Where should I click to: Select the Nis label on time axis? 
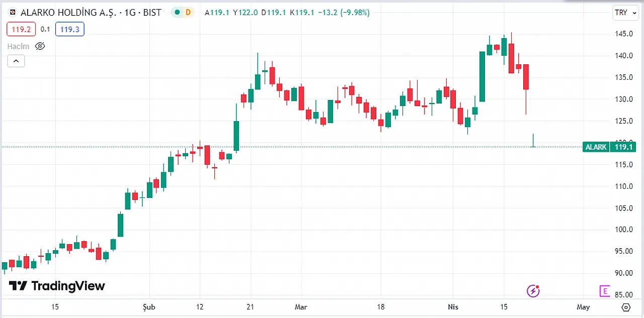[x=453, y=307]
